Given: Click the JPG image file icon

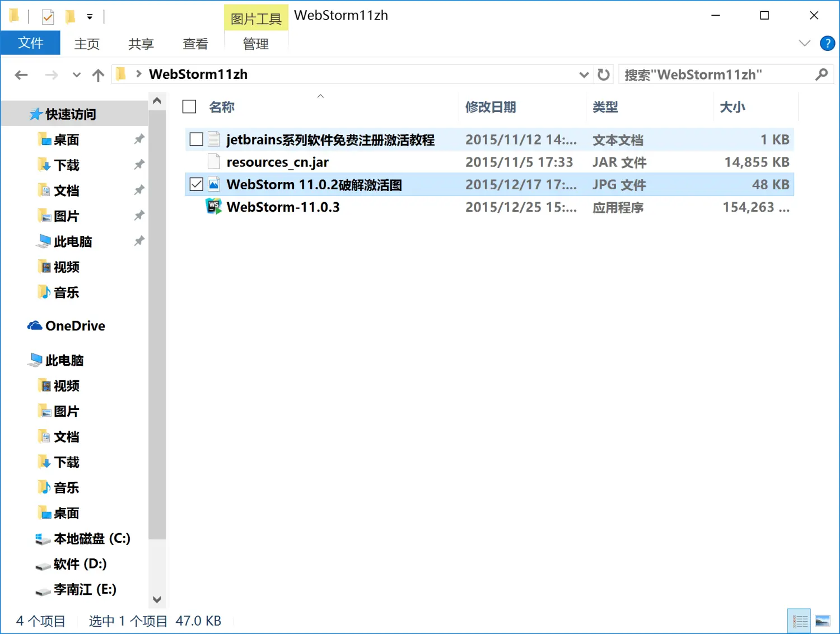Looking at the screenshot, I should point(213,184).
